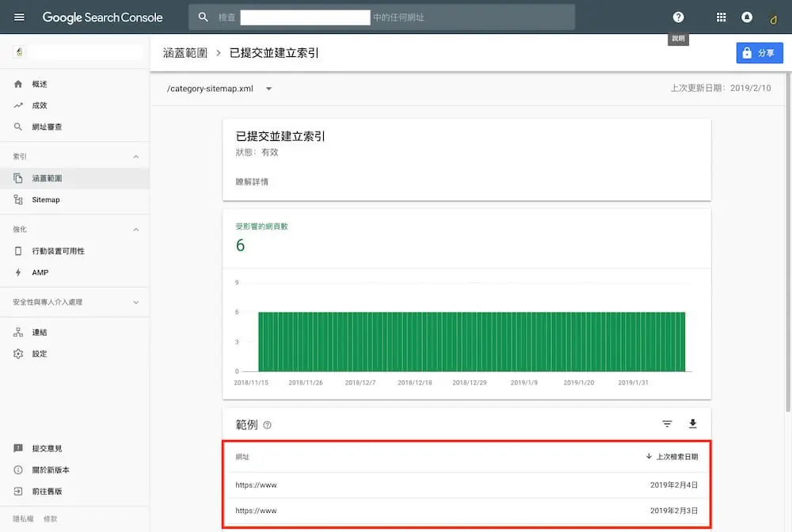Open the 連結 links report
The image size is (792, 532).
click(x=74, y=332)
